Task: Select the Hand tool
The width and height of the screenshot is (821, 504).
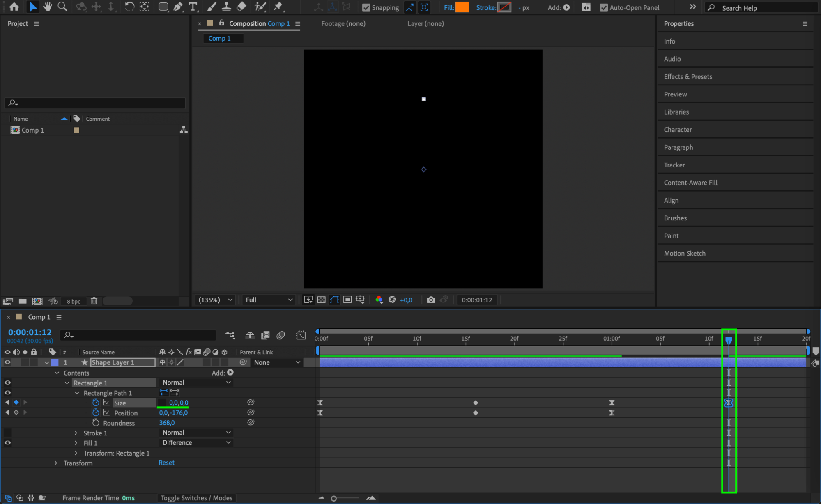Action: 48,7
